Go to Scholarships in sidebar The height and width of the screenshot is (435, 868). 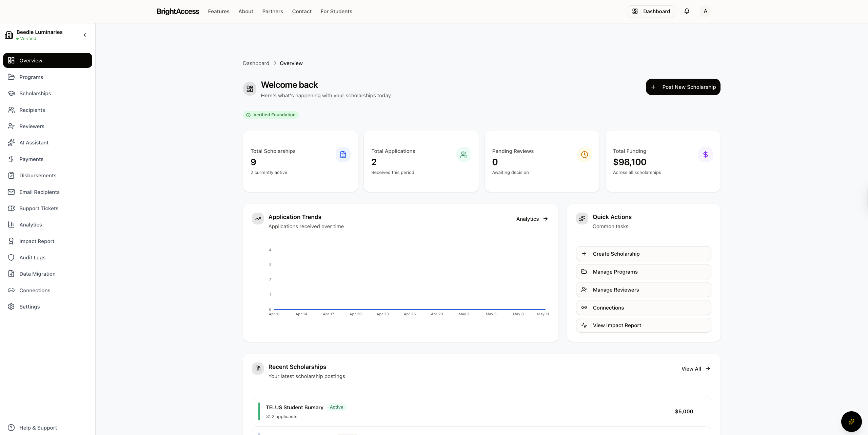[x=47, y=93]
